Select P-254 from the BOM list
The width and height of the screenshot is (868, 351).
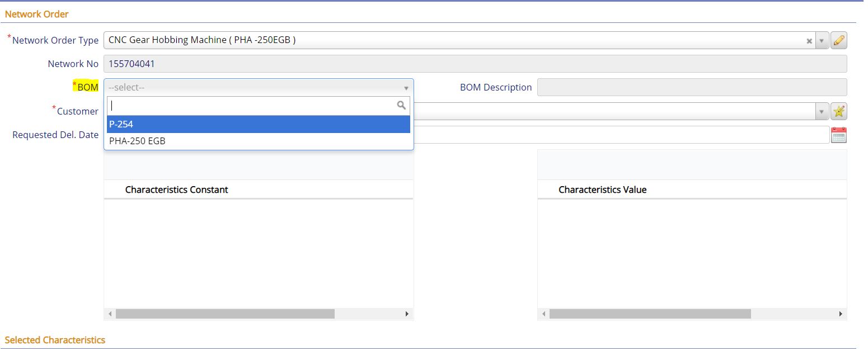(x=259, y=124)
